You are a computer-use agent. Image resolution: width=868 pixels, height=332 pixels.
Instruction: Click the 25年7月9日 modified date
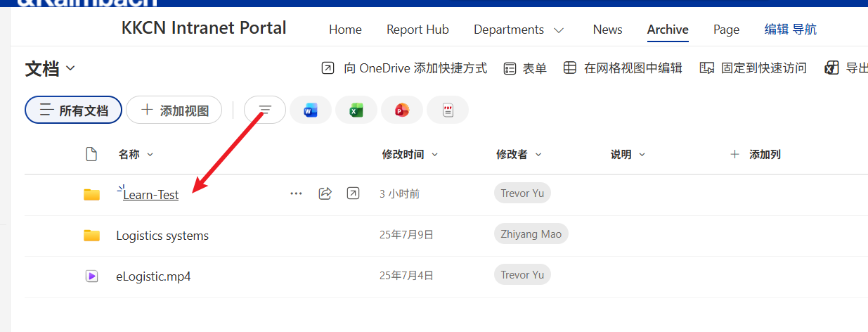(x=407, y=235)
